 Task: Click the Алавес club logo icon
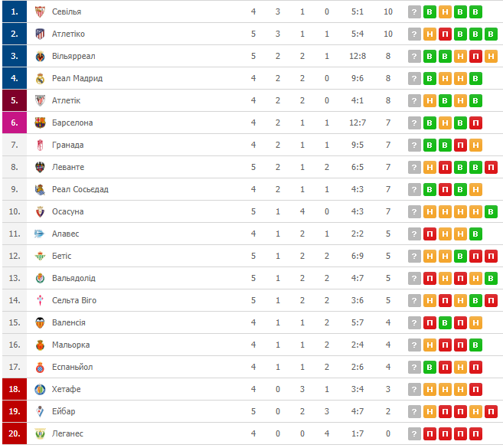(x=40, y=234)
